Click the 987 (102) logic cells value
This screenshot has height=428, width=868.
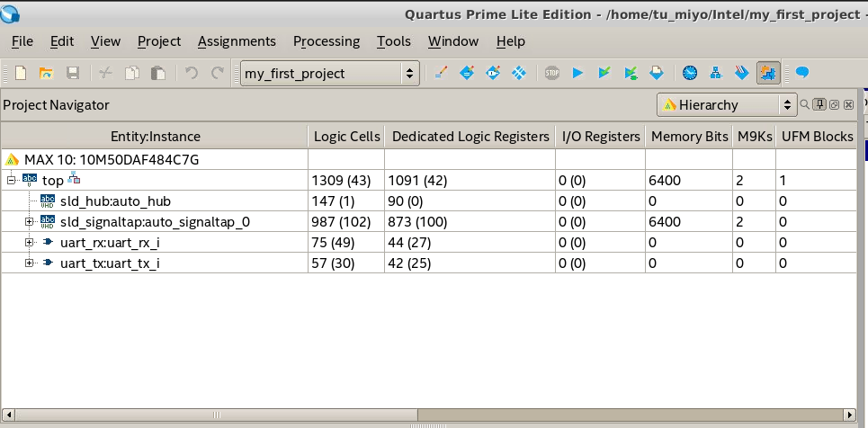pyautogui.click(x=341, y=222)
